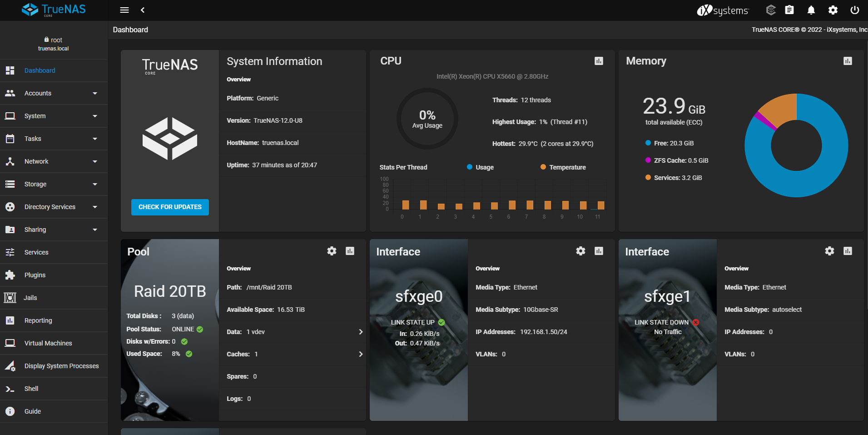Expand the Accounts menu
The image size is (868, 435).
[x=54, y=93]
